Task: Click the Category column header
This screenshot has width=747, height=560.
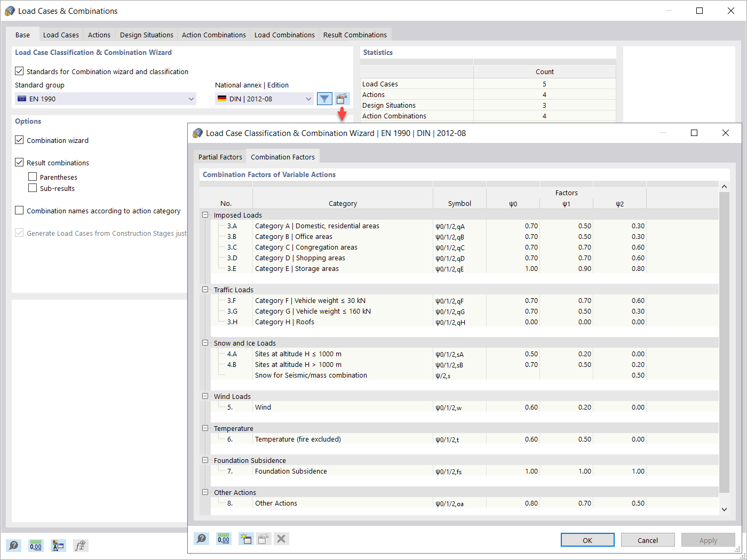Action: pos(343,203)
